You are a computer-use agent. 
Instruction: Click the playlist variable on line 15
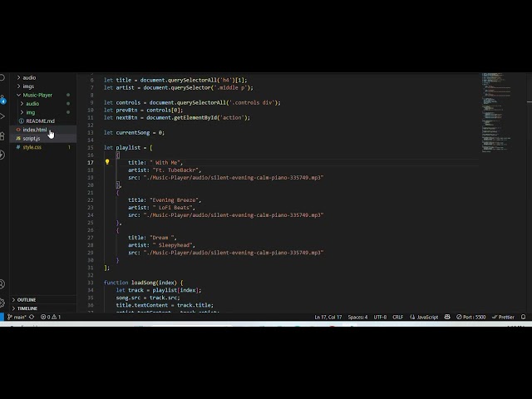[x=128, y=148]
